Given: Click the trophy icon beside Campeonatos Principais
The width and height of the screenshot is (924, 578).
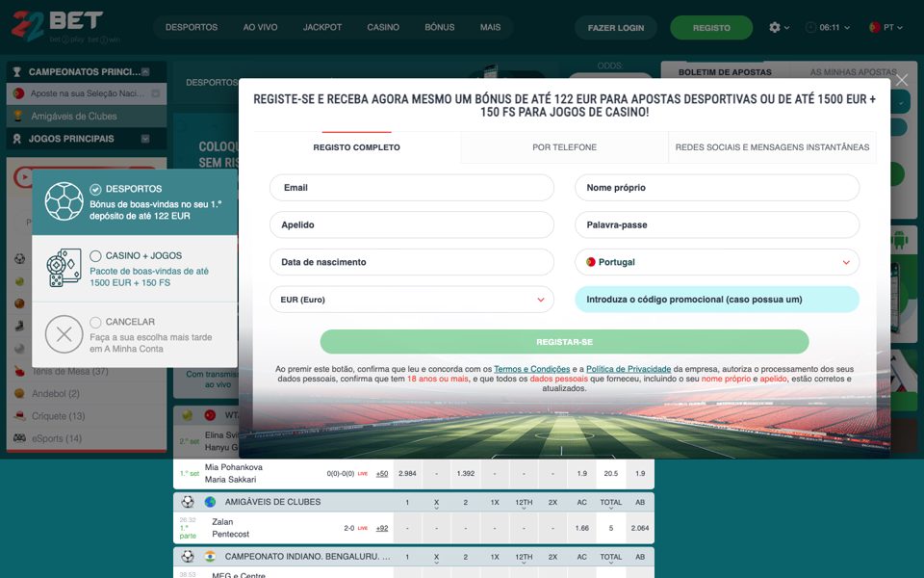Looking at the screenshot, I should click(16, 72).
